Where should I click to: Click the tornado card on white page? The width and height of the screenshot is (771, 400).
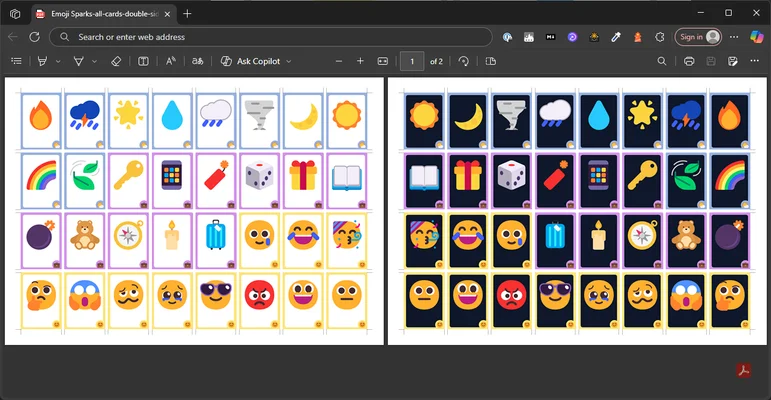click(259, 121)
